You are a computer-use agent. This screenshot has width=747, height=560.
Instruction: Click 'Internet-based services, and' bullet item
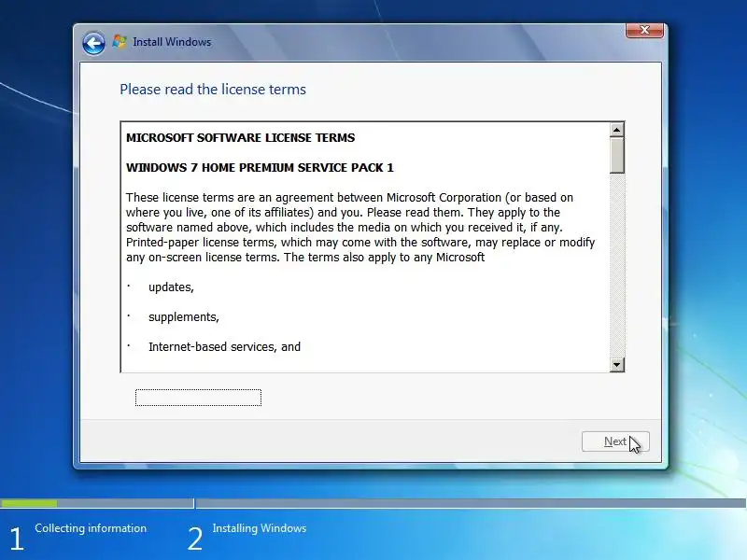(x=224, y=346)
